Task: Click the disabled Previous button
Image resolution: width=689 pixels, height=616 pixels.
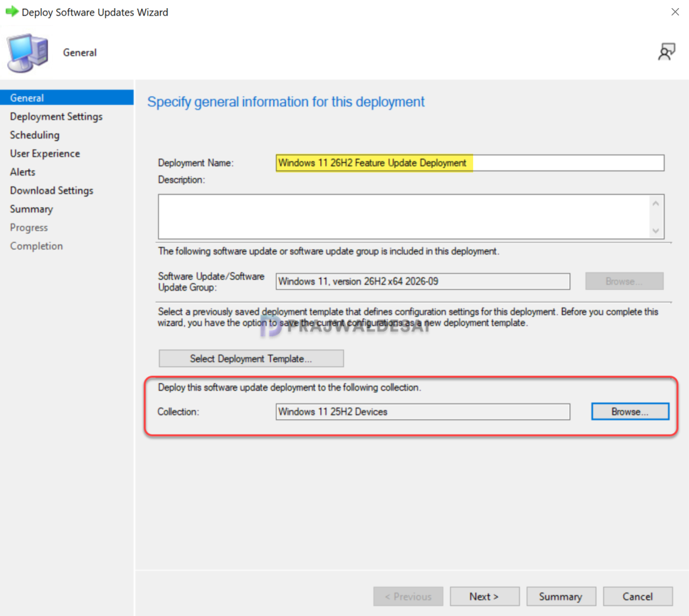Action: [x=408, y=596]
